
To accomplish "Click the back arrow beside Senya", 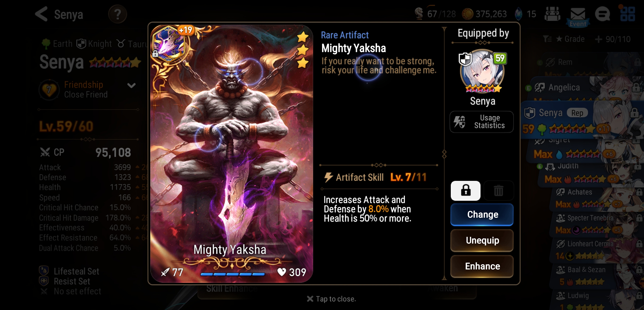I will click(x=41, y=14).
